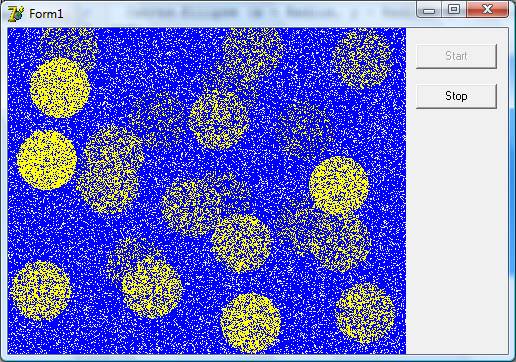Click the Form1 title text

pyautogui.click(x=46, y=14)
